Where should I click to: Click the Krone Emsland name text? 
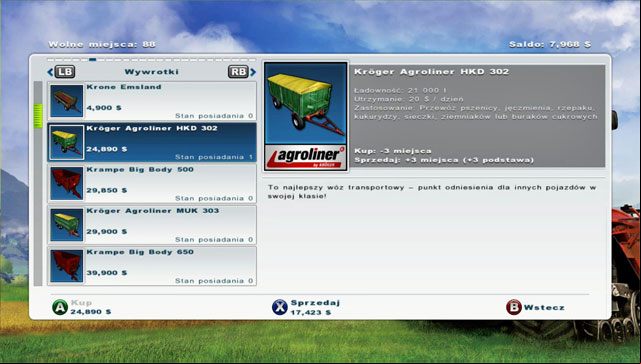click(124, 87)
